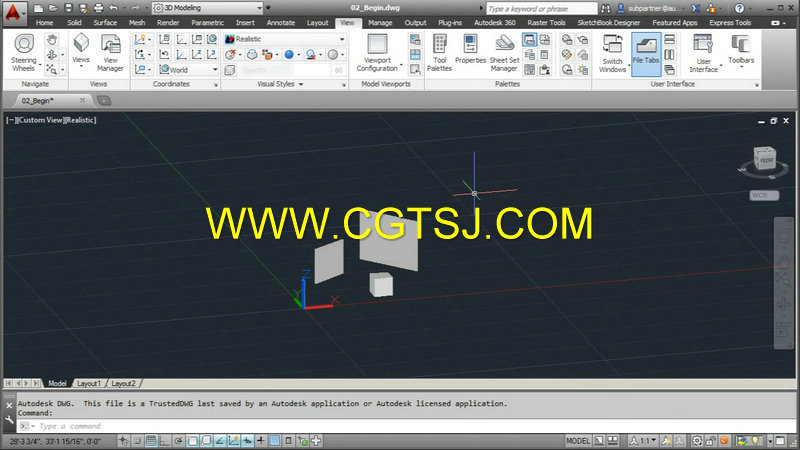Toggle File Tabs display
The image size is (800, 450).
point(646,55)
